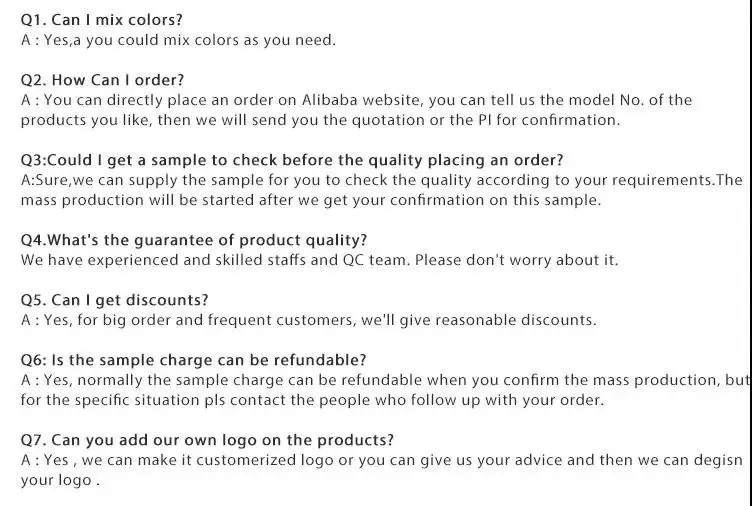Select the Q2 "How Can I order?" heading
Viewport: 752px width, 506px height.
point(102,80)
